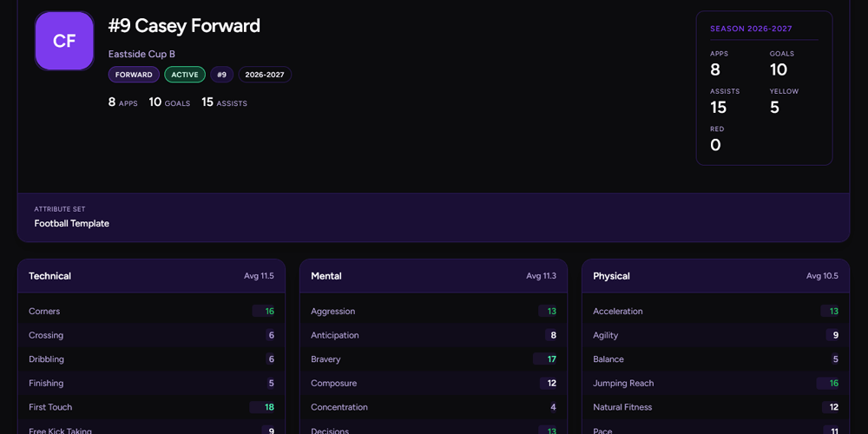The width and height of the screenshot is (868, 434).
Task: Click the APPS value 8 in season card
Action: [x=715, y=69]
